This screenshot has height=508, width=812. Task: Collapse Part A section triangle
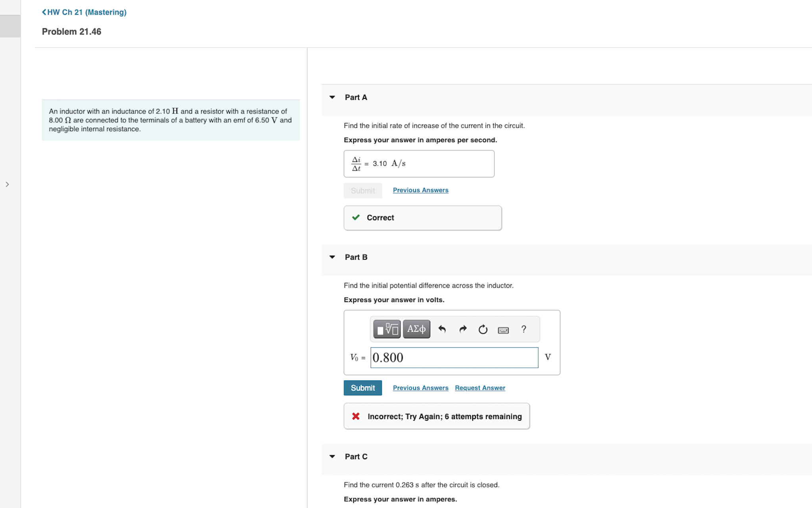[x=332, y=97]
